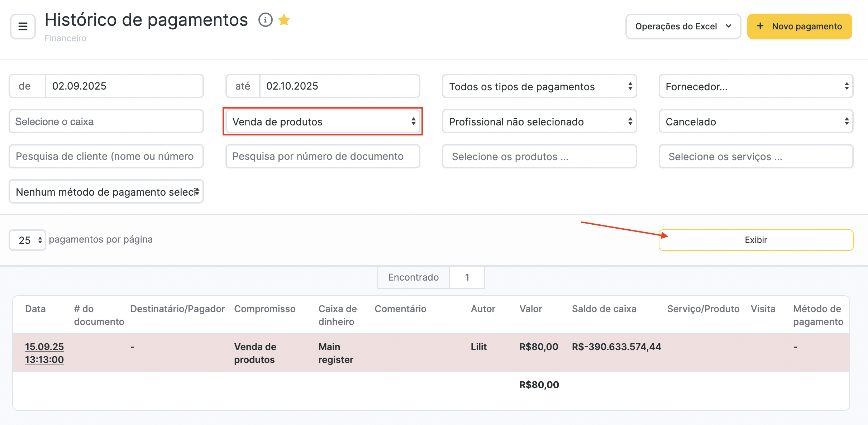Click the 'até' end date field

339,86
